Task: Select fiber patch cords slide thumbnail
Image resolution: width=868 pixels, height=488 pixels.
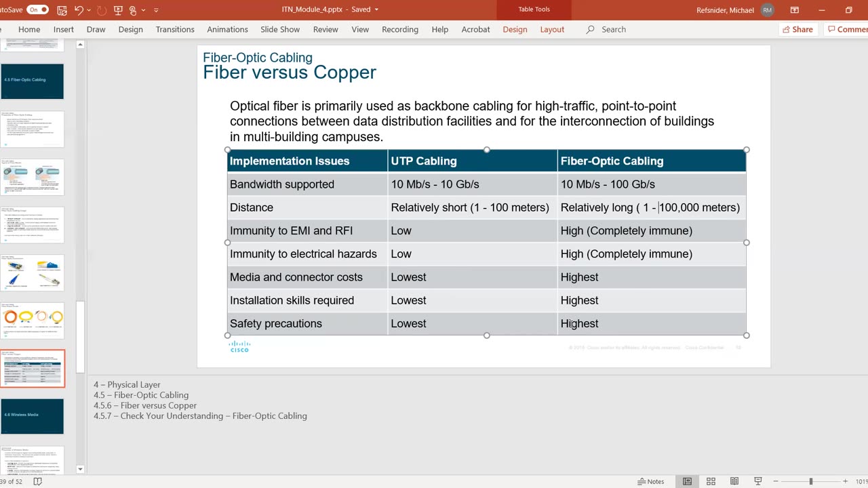Action: click(33, 321)
